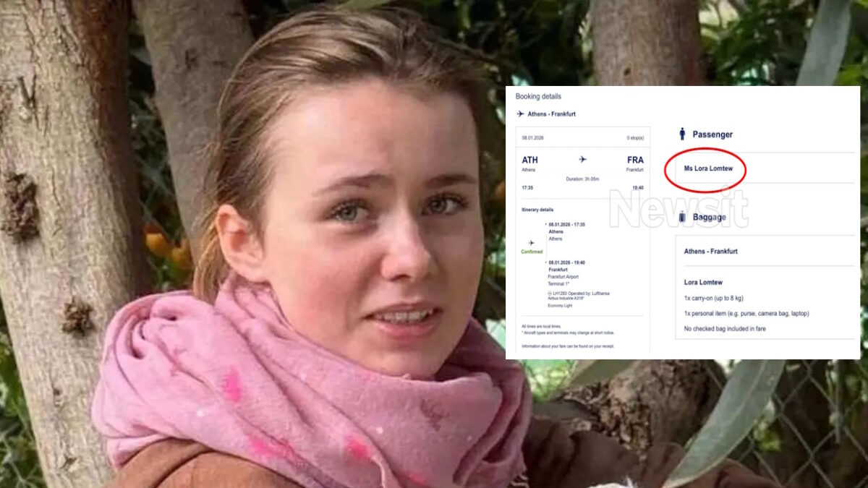Click the Passenger section heading text

pos(712,134)
